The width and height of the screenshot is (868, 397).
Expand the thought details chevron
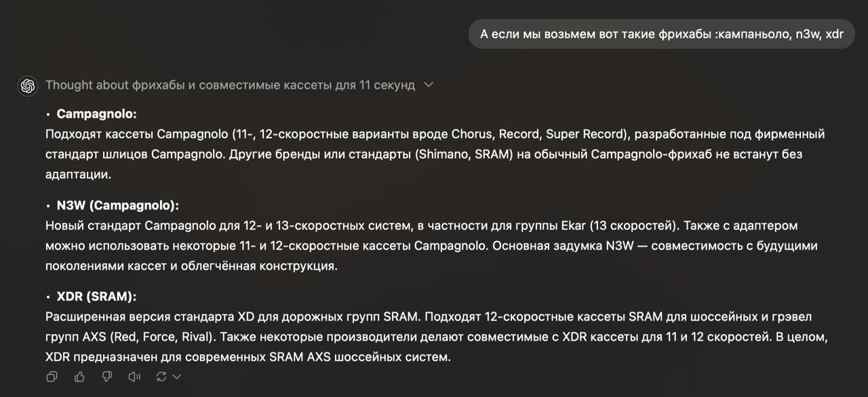pos(428,85)
